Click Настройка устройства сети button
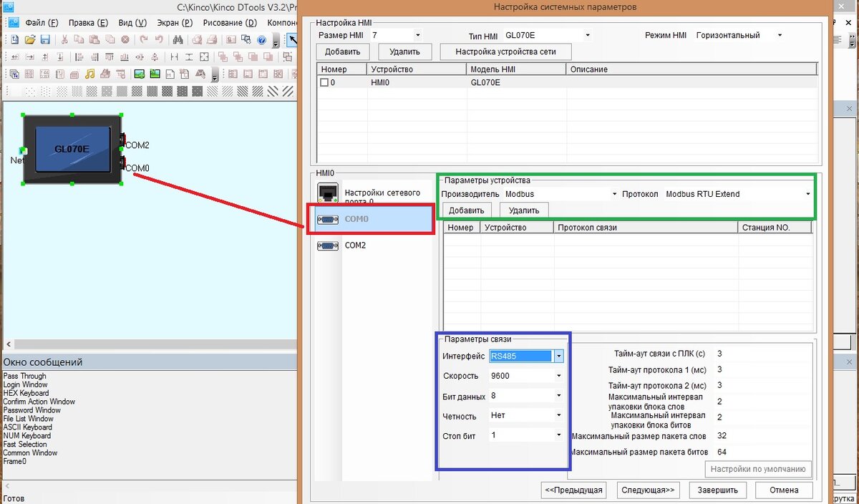 click(505, 52)
